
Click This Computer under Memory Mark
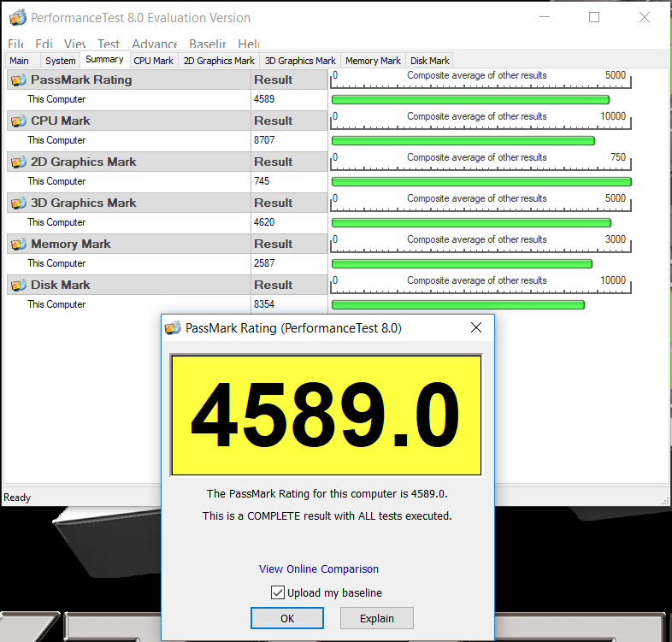click(x=56, y=263)
